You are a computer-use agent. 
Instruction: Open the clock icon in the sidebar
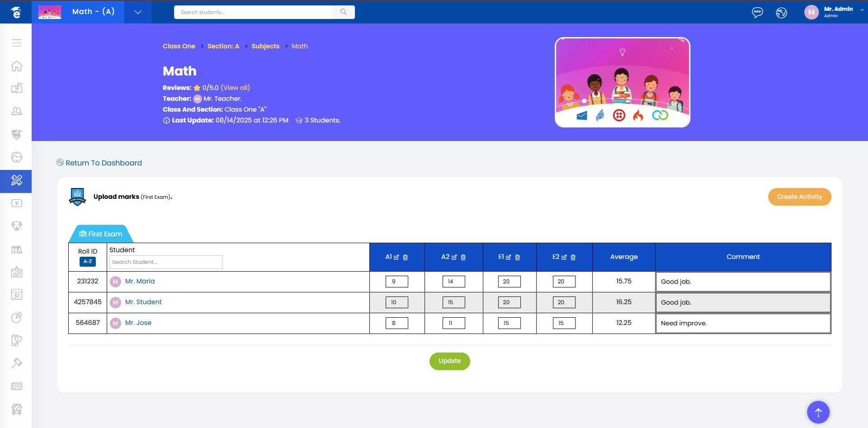pos(17,157)
